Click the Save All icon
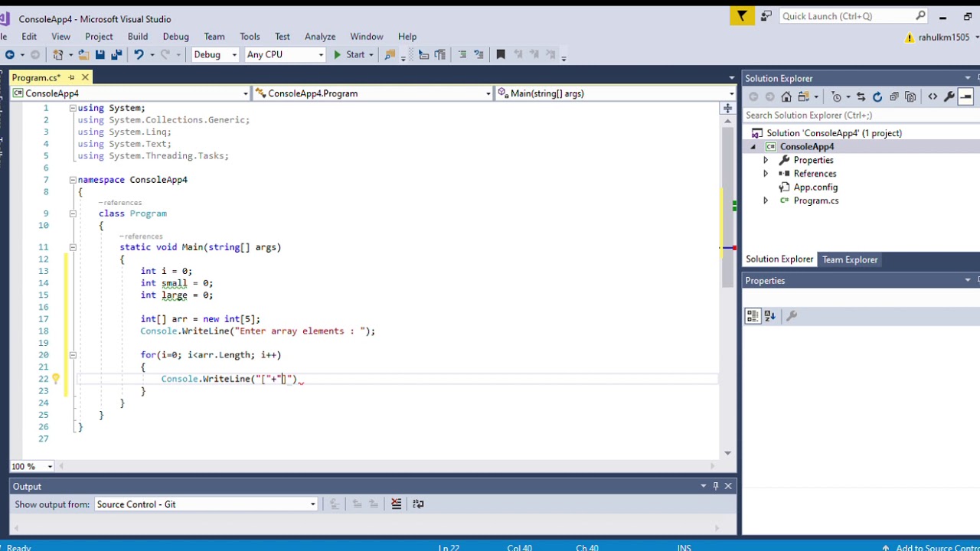The width and height of the screenshot is (980, 551). click(116, 54)
